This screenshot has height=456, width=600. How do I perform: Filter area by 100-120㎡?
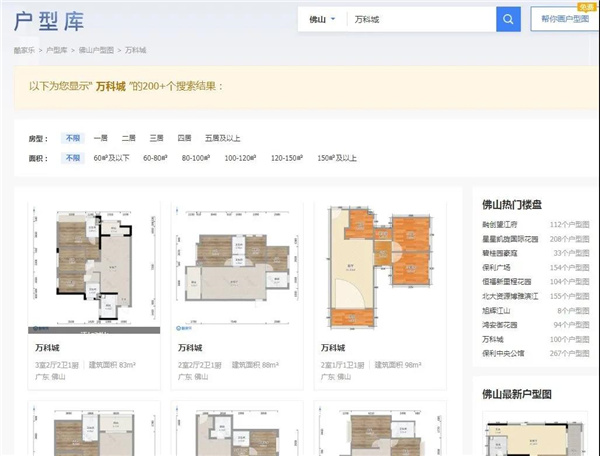(240, 158)
